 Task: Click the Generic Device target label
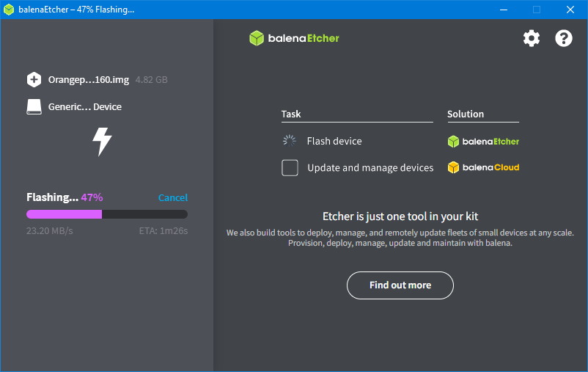85,106
